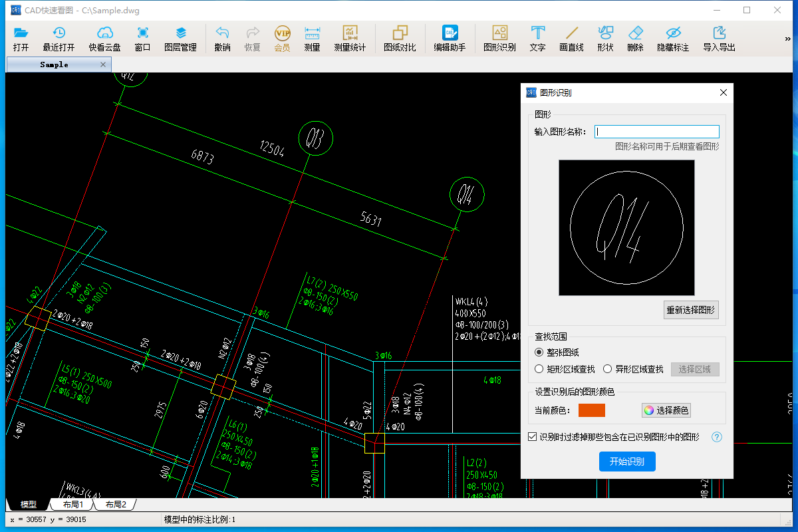This screenshot has width=798, height=532.
Task: Expand the toolbar overflow chevron
Action: (x=788, y=38)
